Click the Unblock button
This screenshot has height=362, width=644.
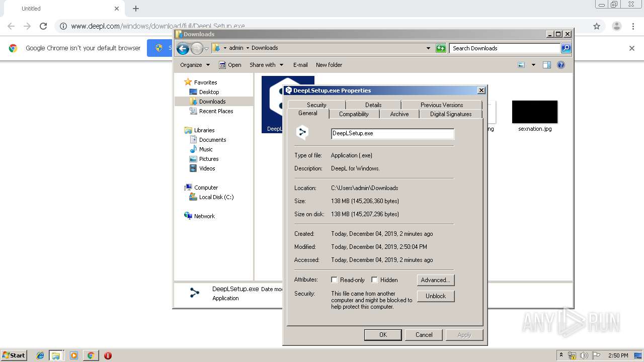pos(436,296)
